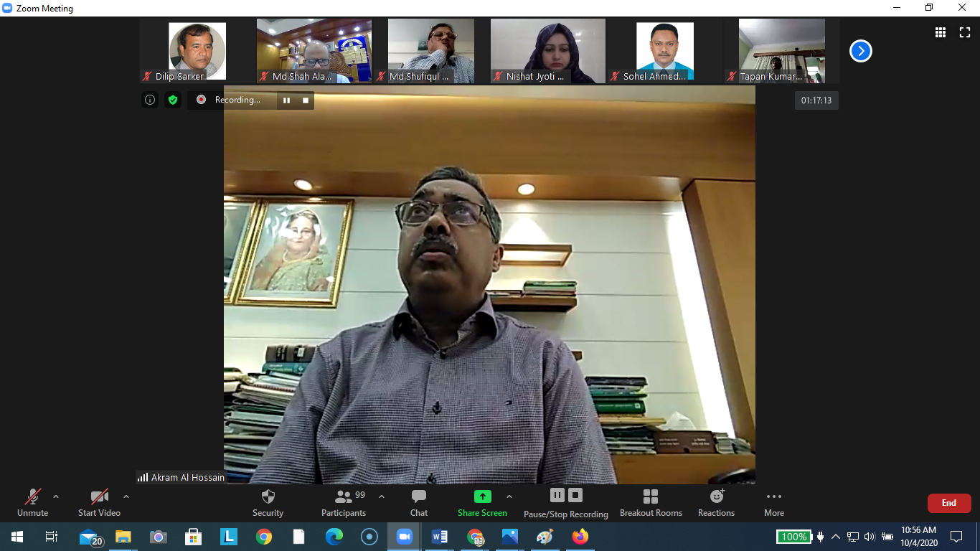Viewport: 980px width, 551px height.
Task: Open Photos app from the taskbar
Action: (x=510, y=537)
